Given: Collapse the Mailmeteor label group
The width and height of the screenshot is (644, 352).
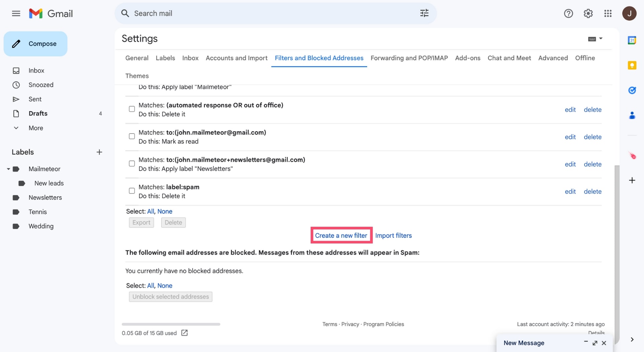Looking at the screenshot, I should (x=8, y=169).
